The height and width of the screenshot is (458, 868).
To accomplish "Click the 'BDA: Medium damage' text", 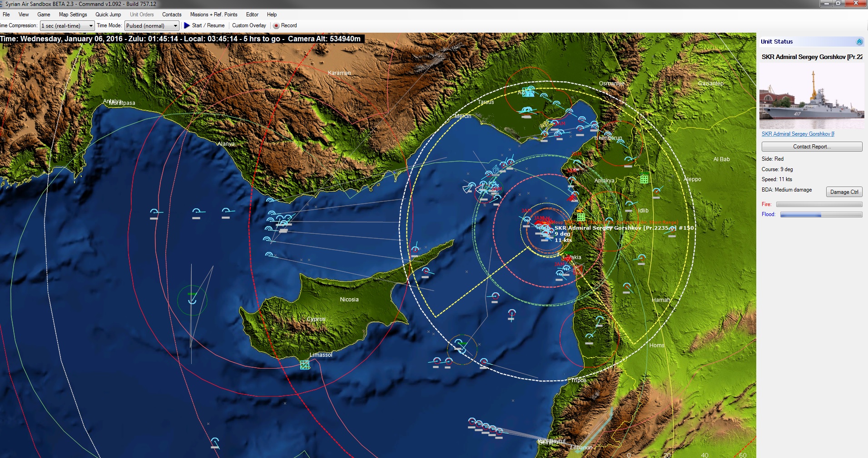I will coord(787,190).
